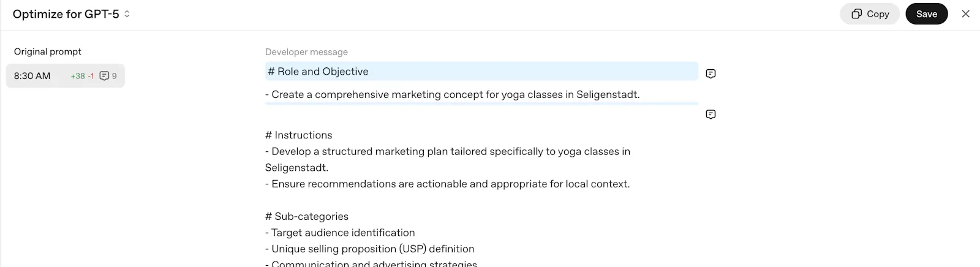Image resolution: width=980 pixels, height=267 pixels.
Task: Click the Developer message label
Action: tap(306, 52)
